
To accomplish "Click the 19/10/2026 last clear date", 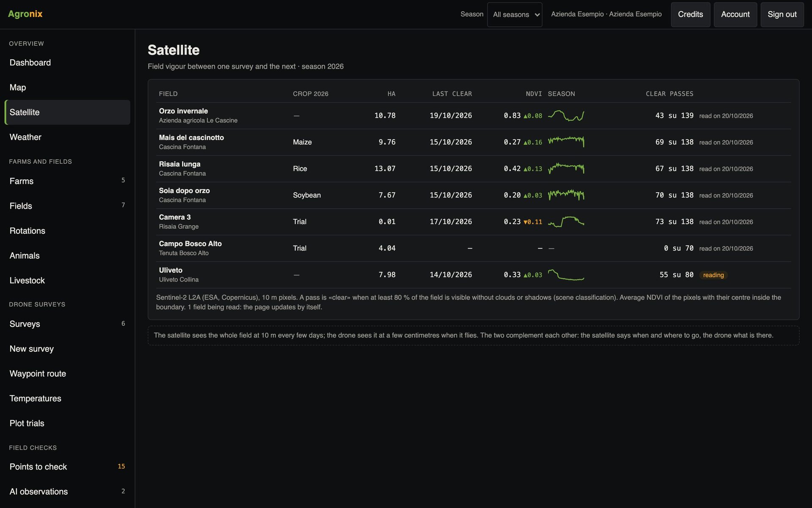I will pyautogui.click(x=451, y=116).
